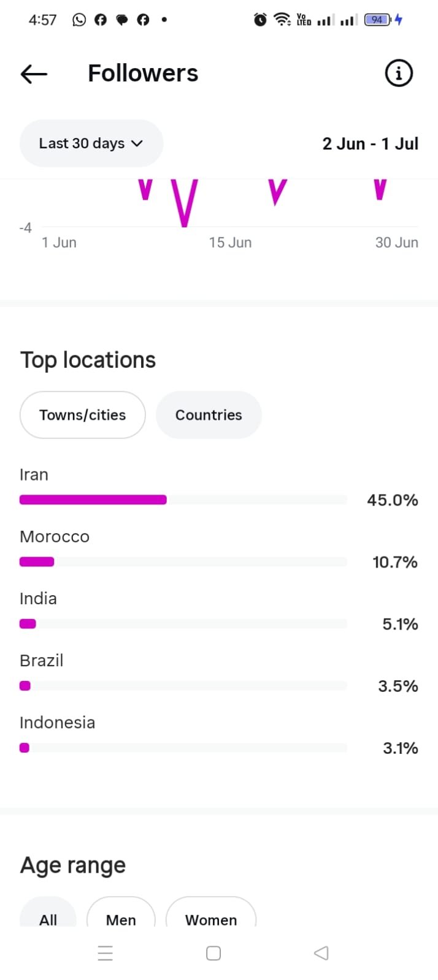
Task: Tap the battery indicator icon
Action: click(378, 20)
